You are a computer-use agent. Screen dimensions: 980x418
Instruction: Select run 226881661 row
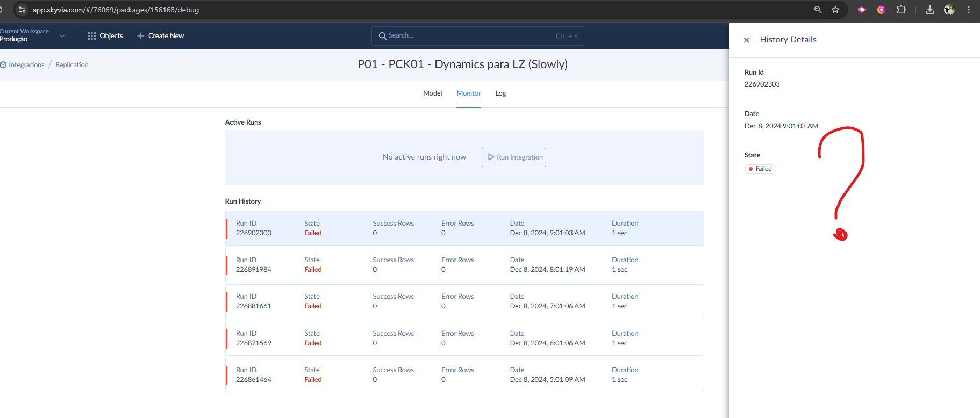coord(464,301)
